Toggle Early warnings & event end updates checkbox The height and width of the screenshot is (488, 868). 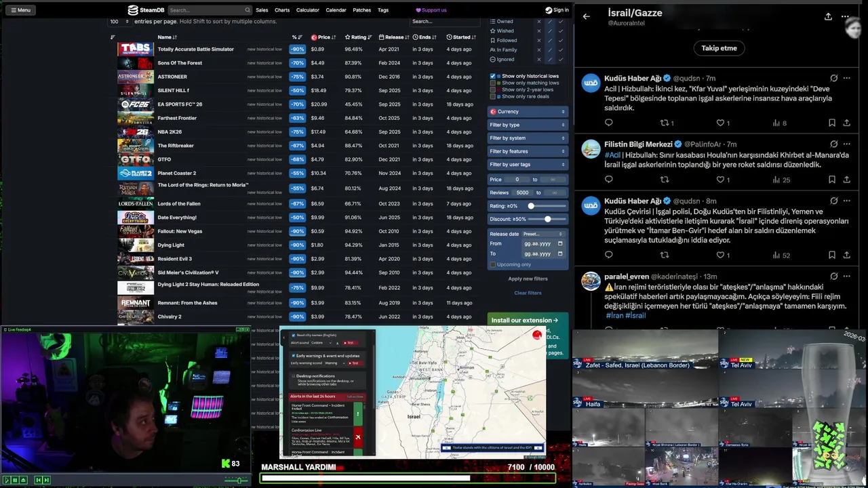coord(293,355)
